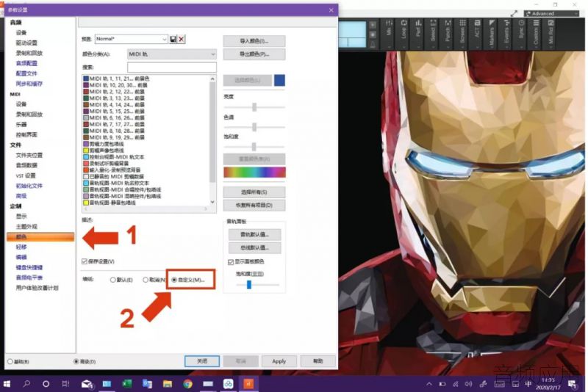Screen dimensions: 588x392
Task: Select list item MIDI 轨 1, 11, 21
Action: point(116,79)
